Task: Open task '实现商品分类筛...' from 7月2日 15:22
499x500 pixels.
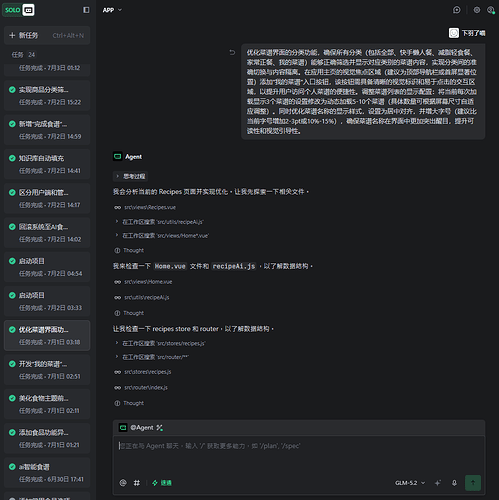Action: coord(47,96)
